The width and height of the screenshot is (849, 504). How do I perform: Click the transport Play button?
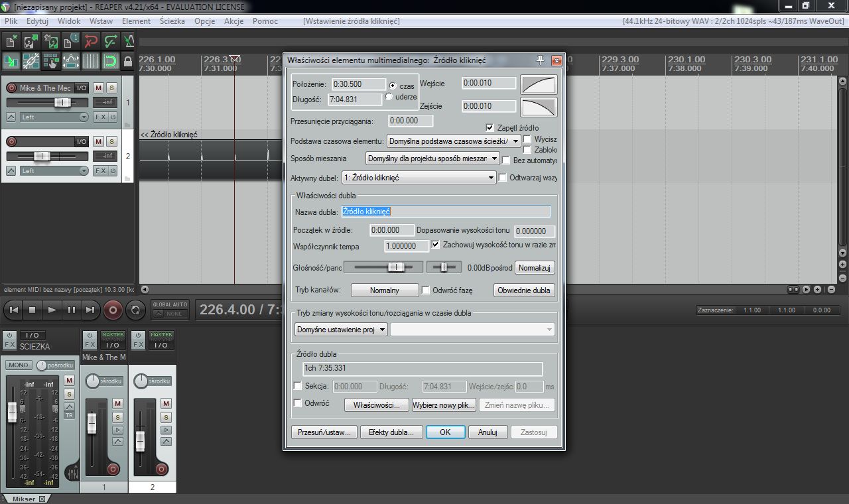(52, 309)
